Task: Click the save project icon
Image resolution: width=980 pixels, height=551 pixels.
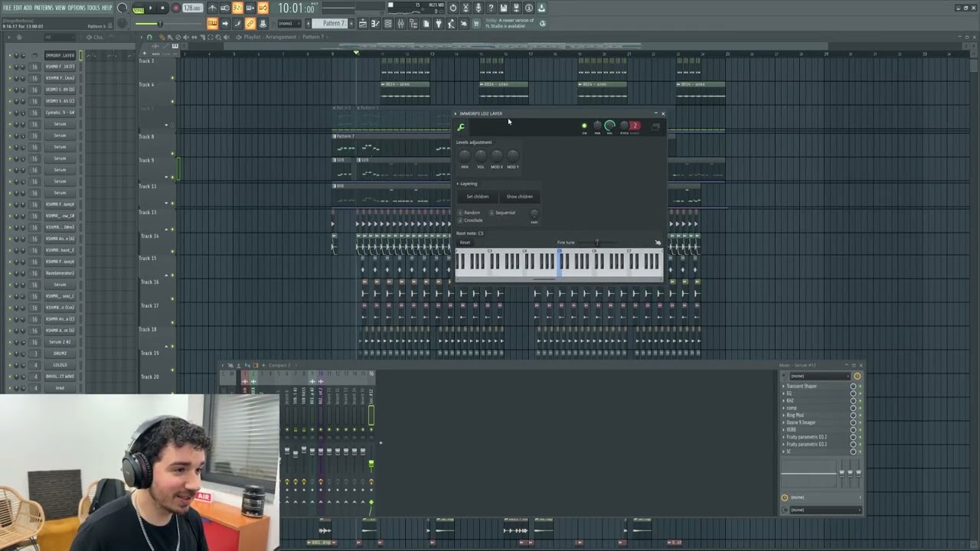Action: 504,8
